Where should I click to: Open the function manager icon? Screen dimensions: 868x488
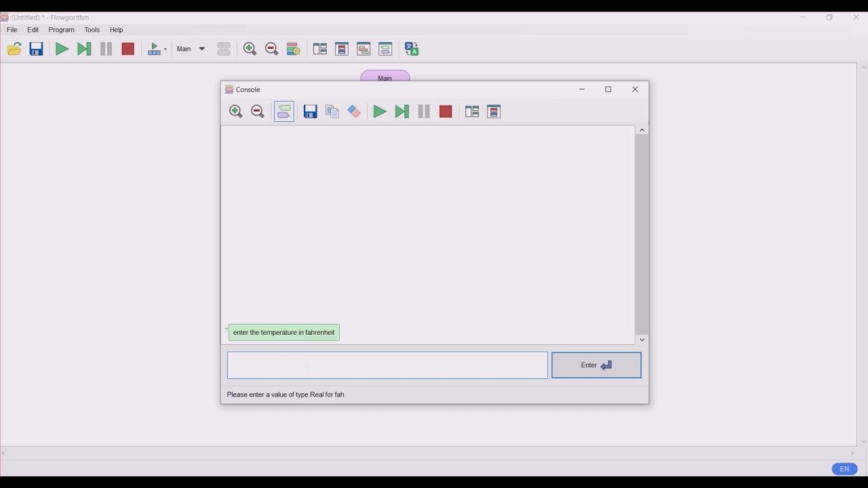tap(224, 49)
